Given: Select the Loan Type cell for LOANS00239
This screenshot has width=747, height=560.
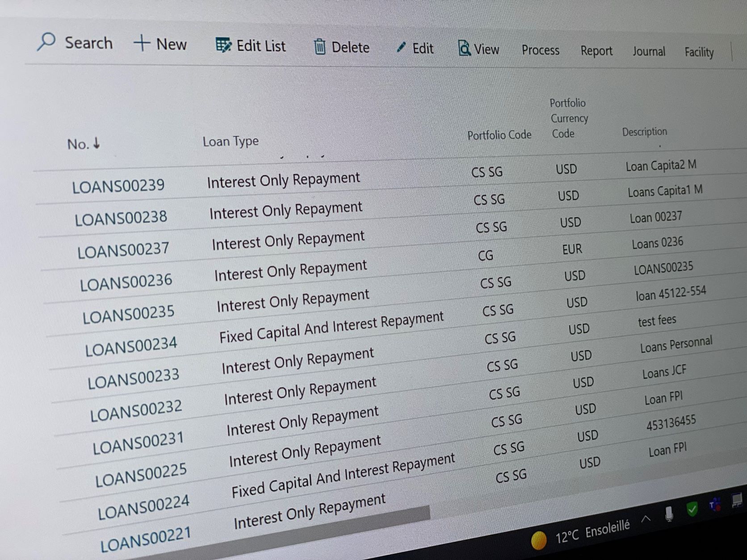Looking at the screenshot, I should pyautogui.click(x=283, y=180).
